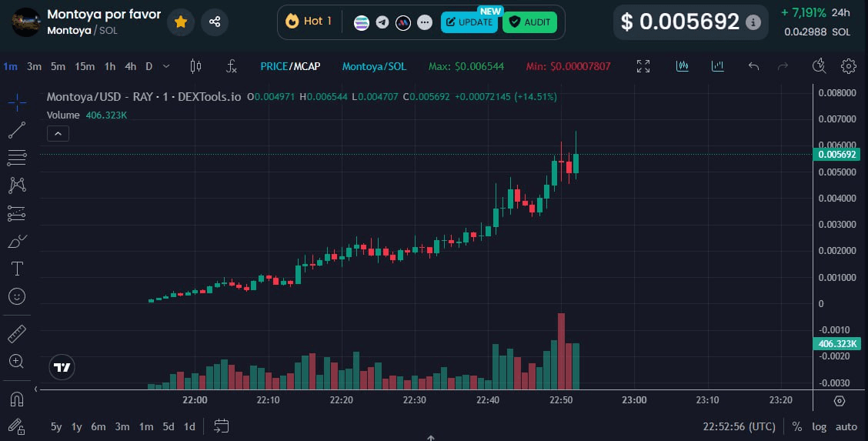Click the 0.005692 price label on axis
The width and height of the screenshot is (868, 441).
pos(836,155)
